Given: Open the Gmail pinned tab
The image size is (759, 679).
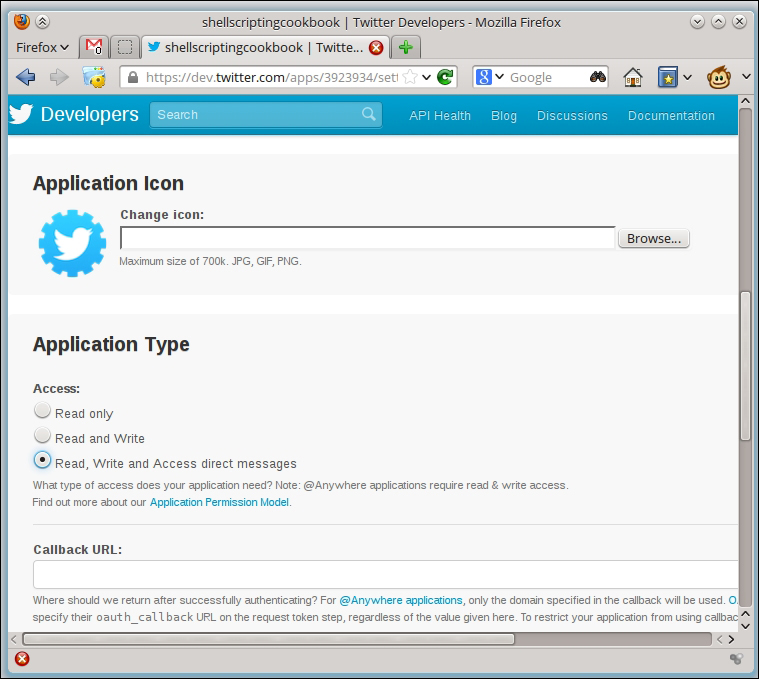Looking at the screenshot, I should (x=94, y=47).
